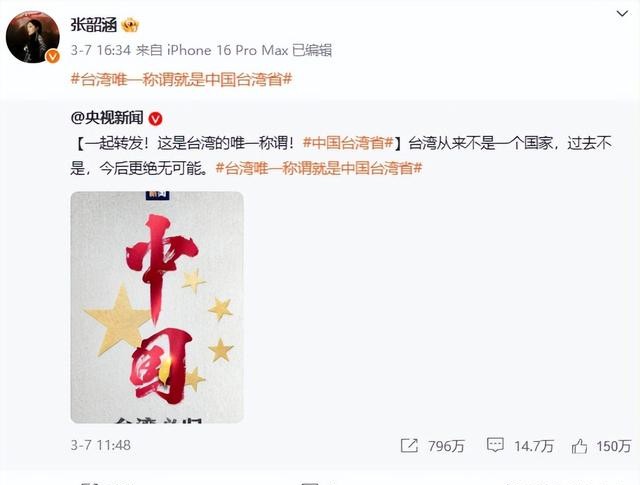The image size is (640, 485).
Task: Open the 张韶涵 username link
Action: click(x=94, y=25)
